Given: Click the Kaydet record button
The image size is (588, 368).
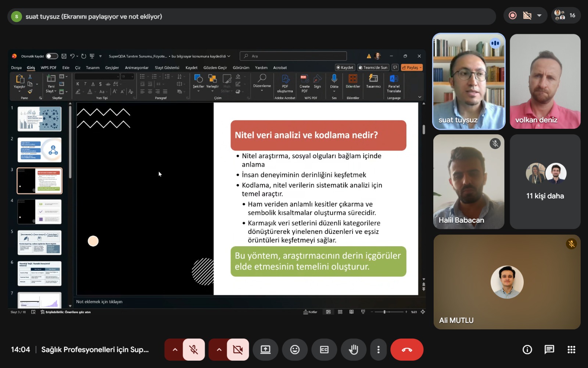Looking at the screenshot, I should coord(345,67).
